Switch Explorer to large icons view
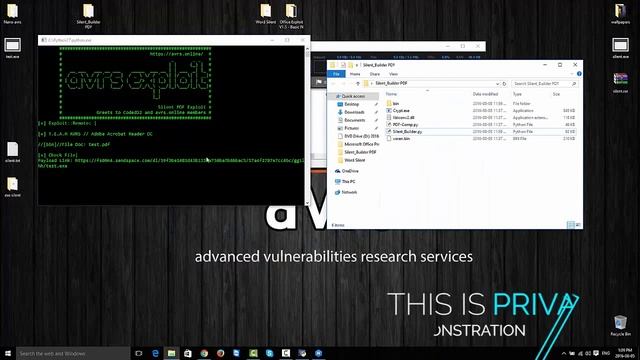Viewport: 640px width, 360px height. point(578,225)
